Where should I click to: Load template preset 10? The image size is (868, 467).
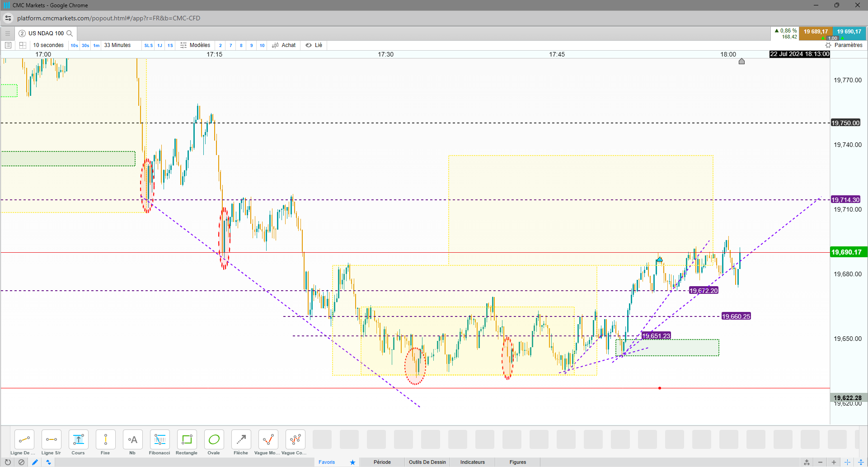(x=262, y=45)
